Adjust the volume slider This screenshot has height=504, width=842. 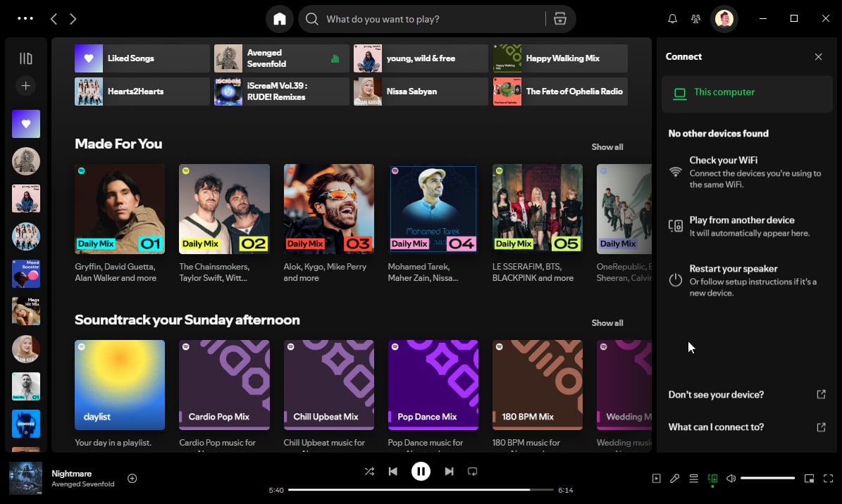(767, 478)
